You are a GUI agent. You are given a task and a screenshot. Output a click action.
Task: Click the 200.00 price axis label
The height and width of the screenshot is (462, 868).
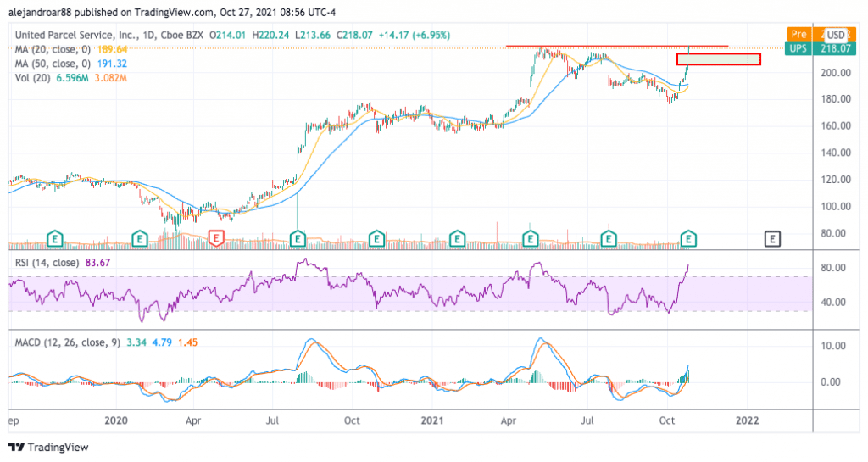[x=836, y=73]
